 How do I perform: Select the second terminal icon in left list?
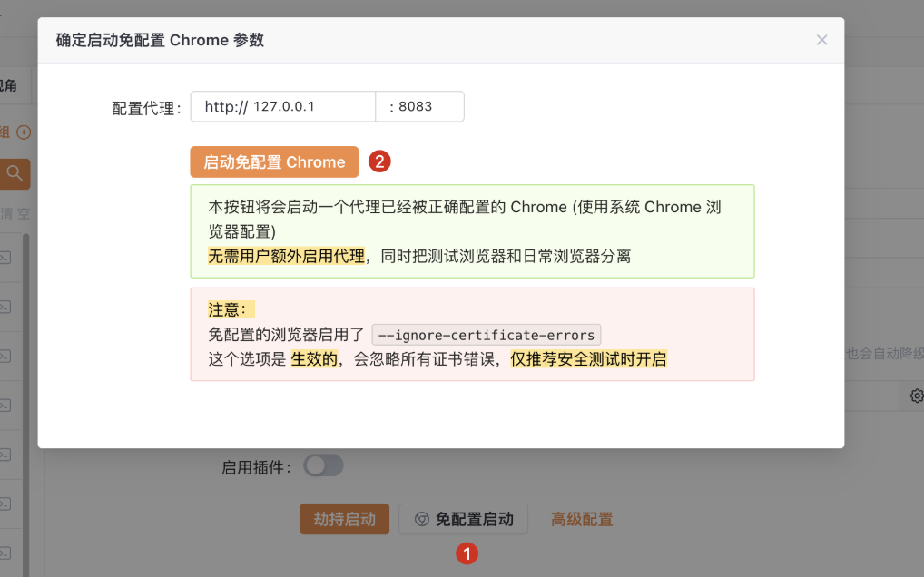[5, 307]
